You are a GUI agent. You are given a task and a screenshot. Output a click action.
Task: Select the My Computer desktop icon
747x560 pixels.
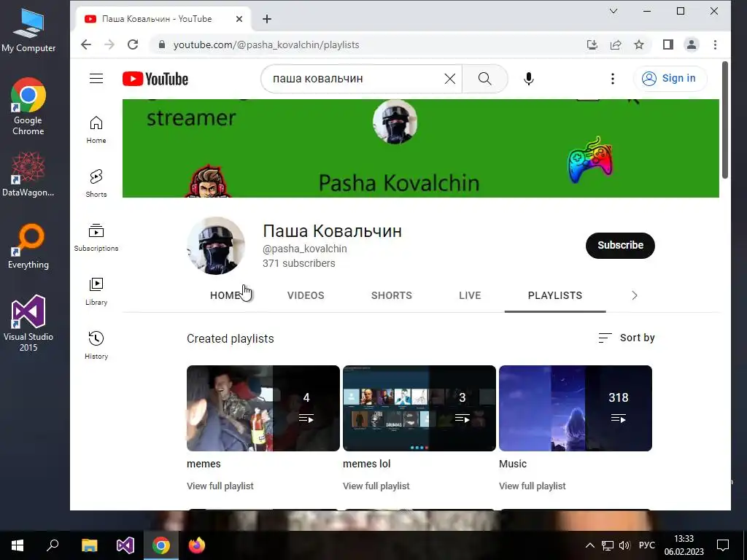click(x=28, y=30)
